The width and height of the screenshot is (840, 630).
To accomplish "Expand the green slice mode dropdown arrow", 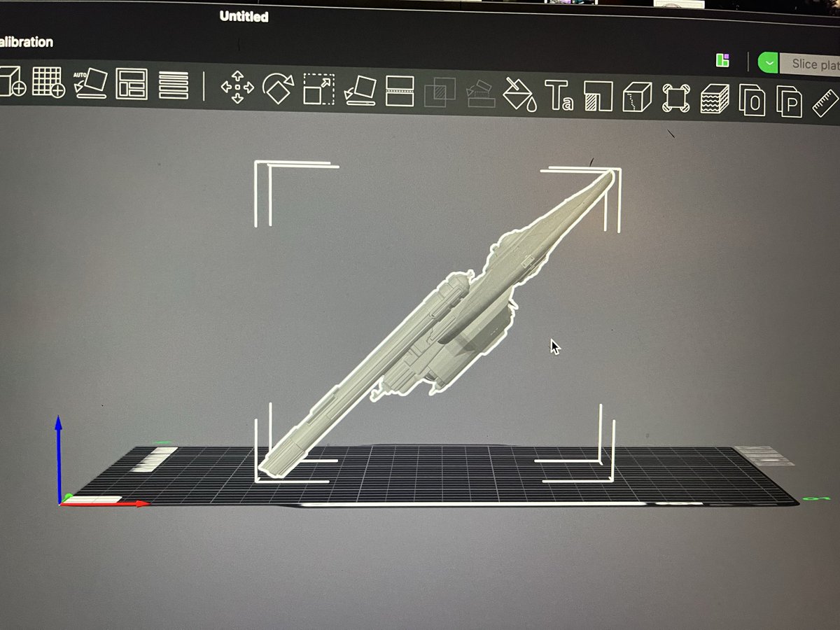I will click(769, 63).
